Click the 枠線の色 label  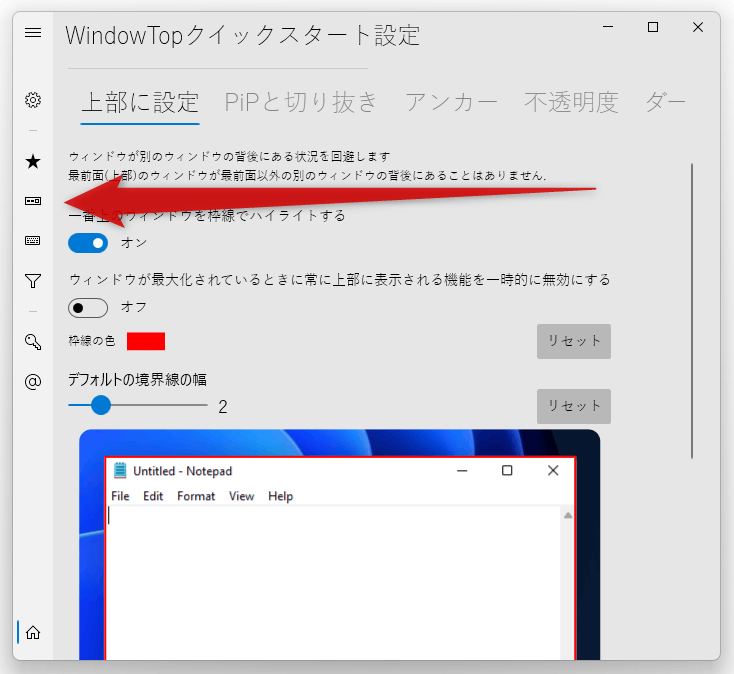[x=92, y=341]
